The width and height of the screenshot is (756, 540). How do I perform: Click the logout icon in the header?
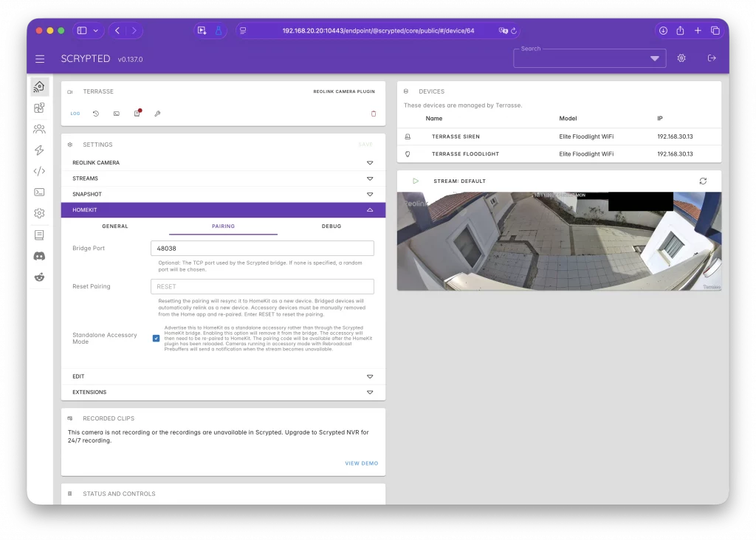712,58
